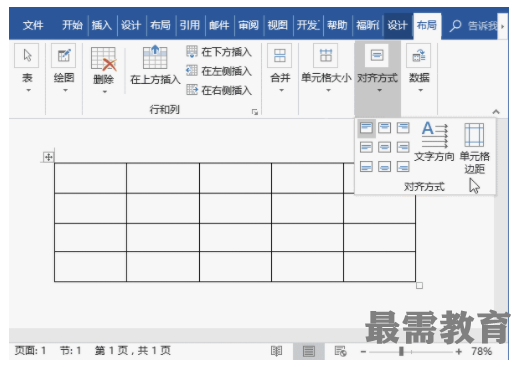Image resolution: width=517 pixels, height=367 pixels.
Task: Click 页面: 1 in status bar
Action: (x=30, y=351)
